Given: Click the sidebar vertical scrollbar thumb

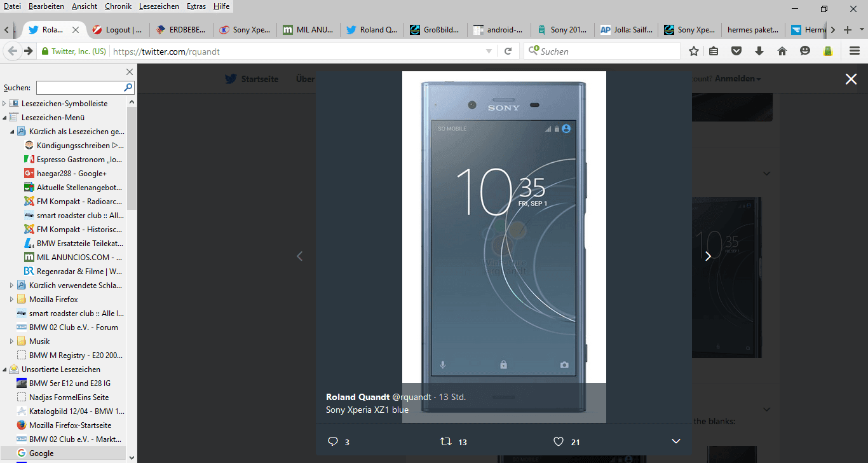Looking at the screenshot, I should pyautogui.click(x=132, y=158).
